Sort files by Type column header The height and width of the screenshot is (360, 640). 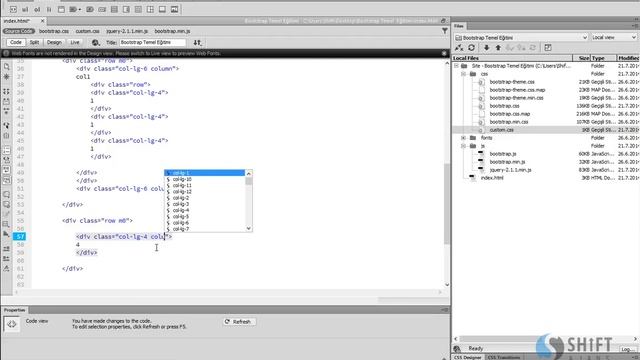coord(603,58)
